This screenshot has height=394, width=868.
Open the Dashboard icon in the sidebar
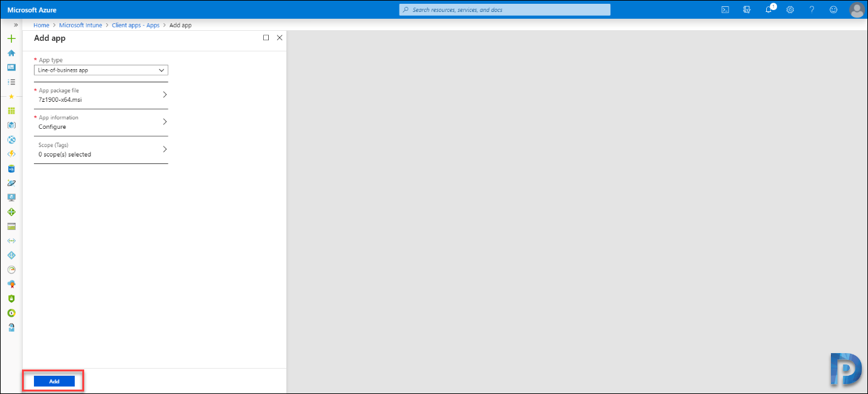tap(11, 67)
